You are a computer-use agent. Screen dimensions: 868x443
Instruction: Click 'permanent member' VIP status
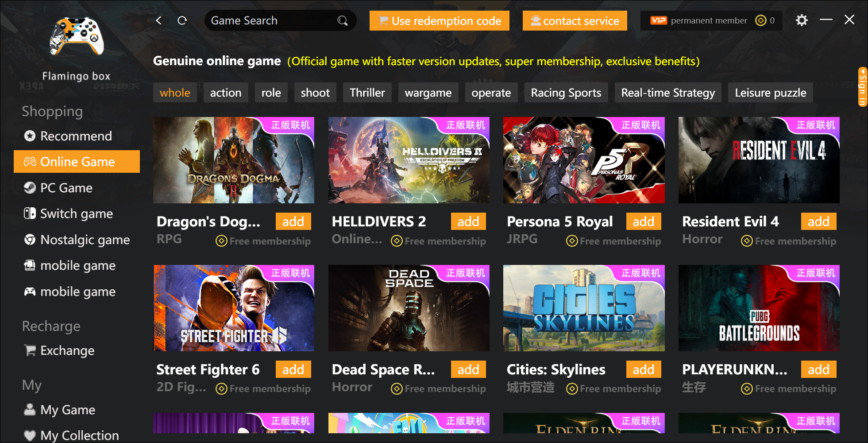tap(709, 20)
